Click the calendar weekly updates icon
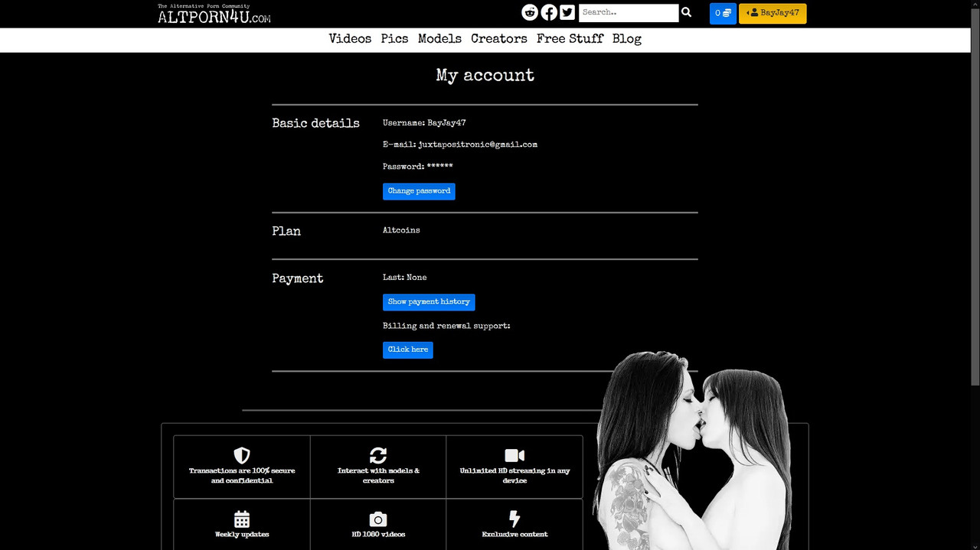Screen dimensions: 980x550 pos(242,519)
